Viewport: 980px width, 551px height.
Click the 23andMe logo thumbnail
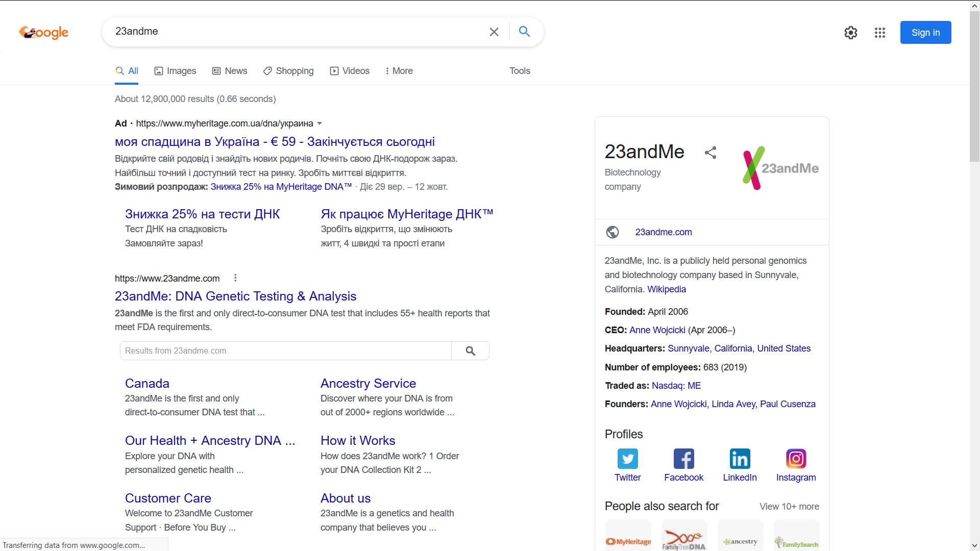pos(781,168)
